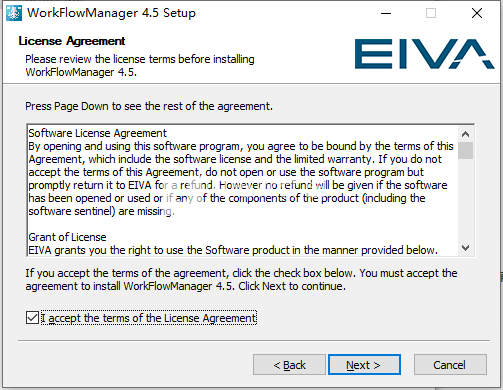Click the 'WorkFlowManager 4.5 Setup' title bar text
This screenshot has width=503, height=390.
111,13
